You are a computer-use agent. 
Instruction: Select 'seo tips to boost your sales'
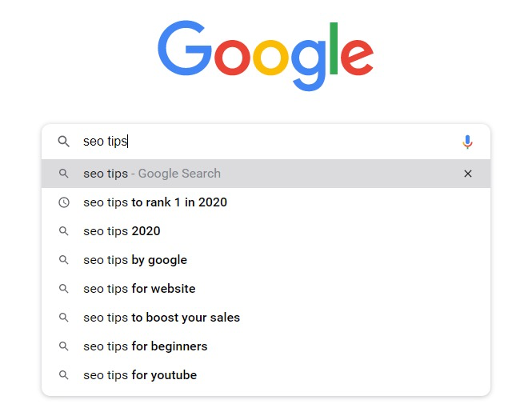pyautogui.click(x=266, y=318)
